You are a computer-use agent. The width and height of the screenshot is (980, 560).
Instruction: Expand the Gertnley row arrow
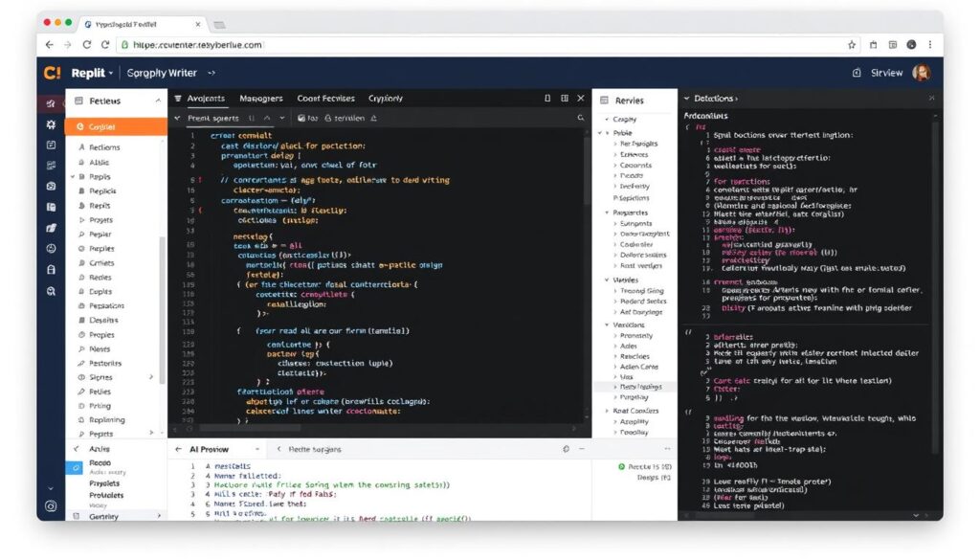point(159,516)
